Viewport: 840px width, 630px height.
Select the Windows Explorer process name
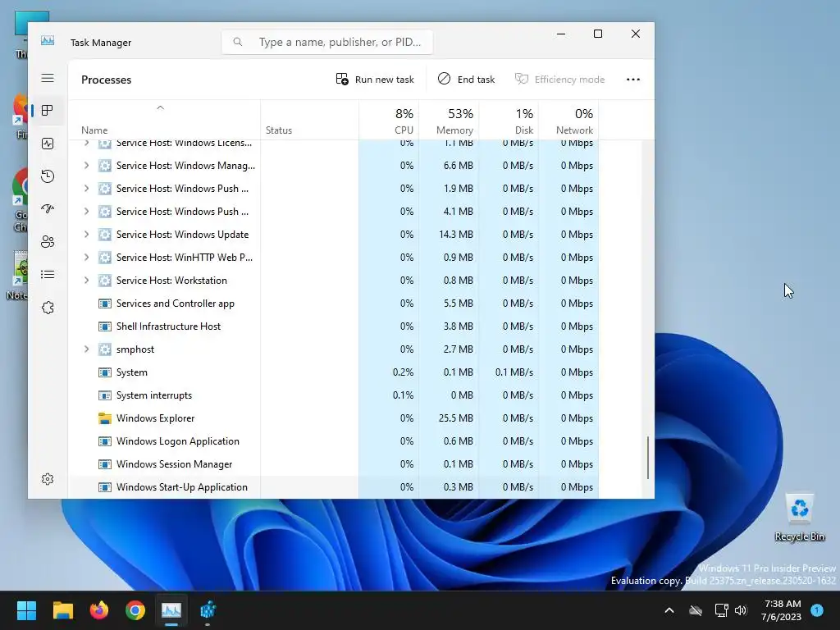[x=155, y=418]
